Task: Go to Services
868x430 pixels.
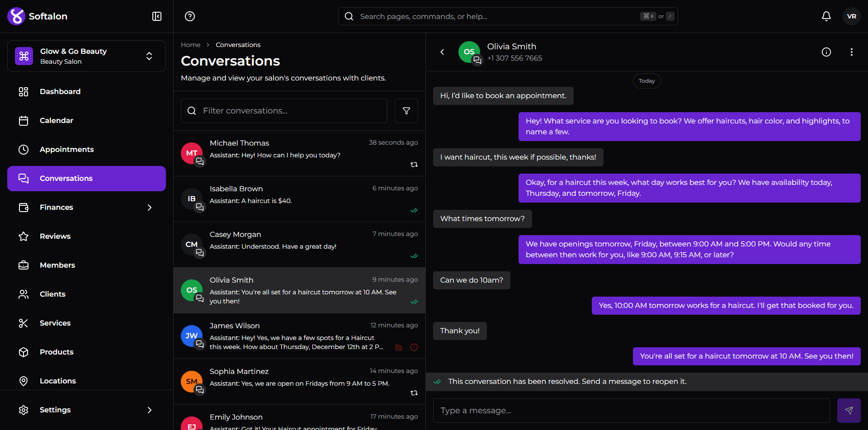Action: tap(86, 323)
